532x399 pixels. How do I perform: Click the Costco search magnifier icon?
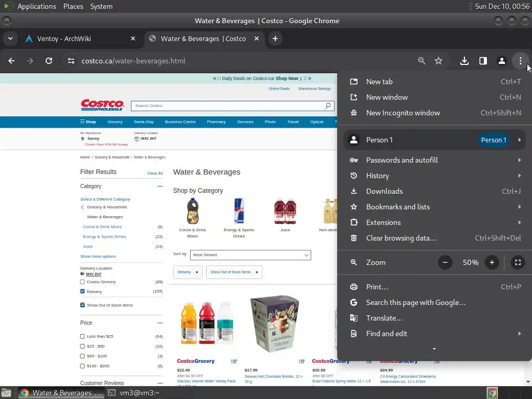tap(328, 106)
